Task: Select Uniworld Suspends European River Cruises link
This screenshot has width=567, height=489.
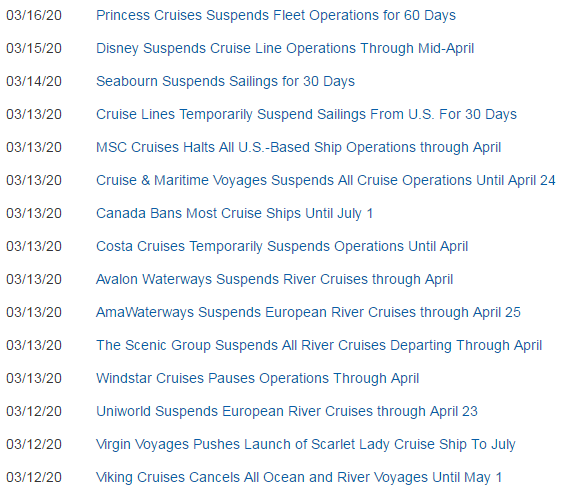Action: click(x=287, y=412)
